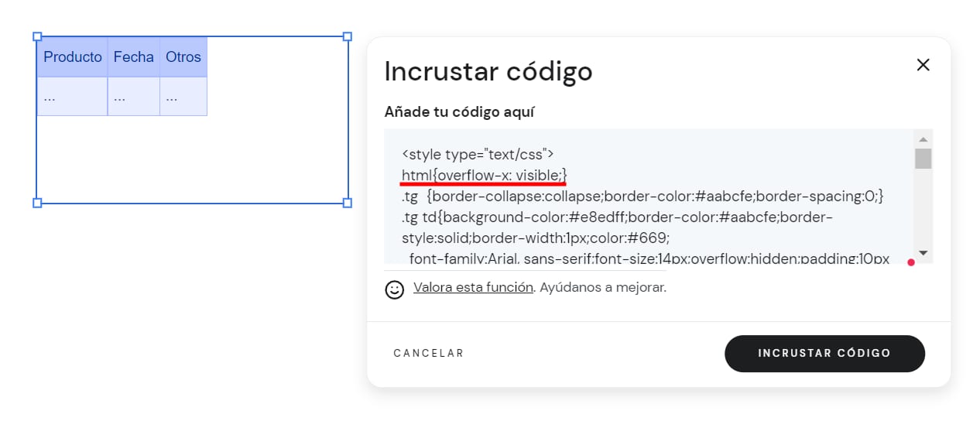Click the bottom-left resize handle
This screenshot has height=421, width=980.
(x=37, y=203)
